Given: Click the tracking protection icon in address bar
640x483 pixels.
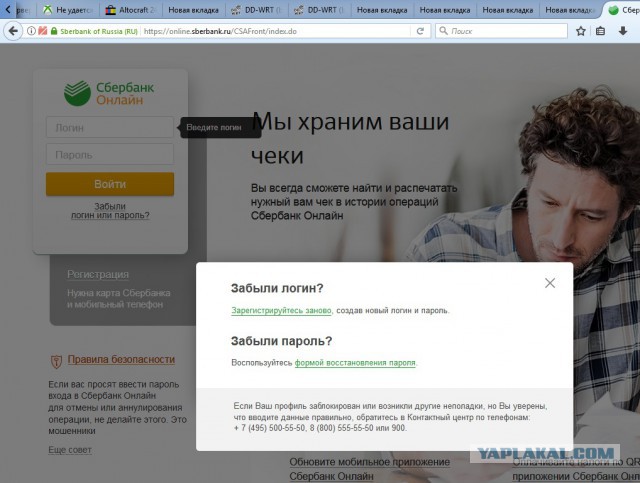Looking at the screenshot, I should click(x=43, y=31).
